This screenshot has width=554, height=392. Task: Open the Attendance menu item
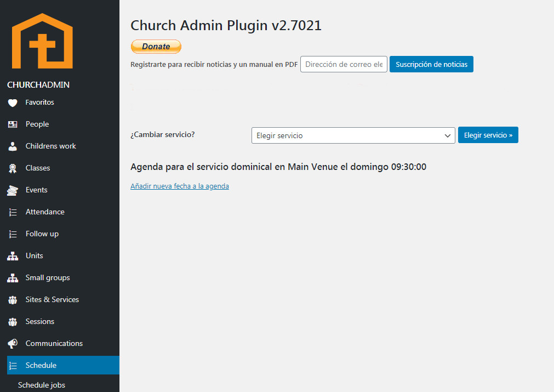(x=45, y=212)
